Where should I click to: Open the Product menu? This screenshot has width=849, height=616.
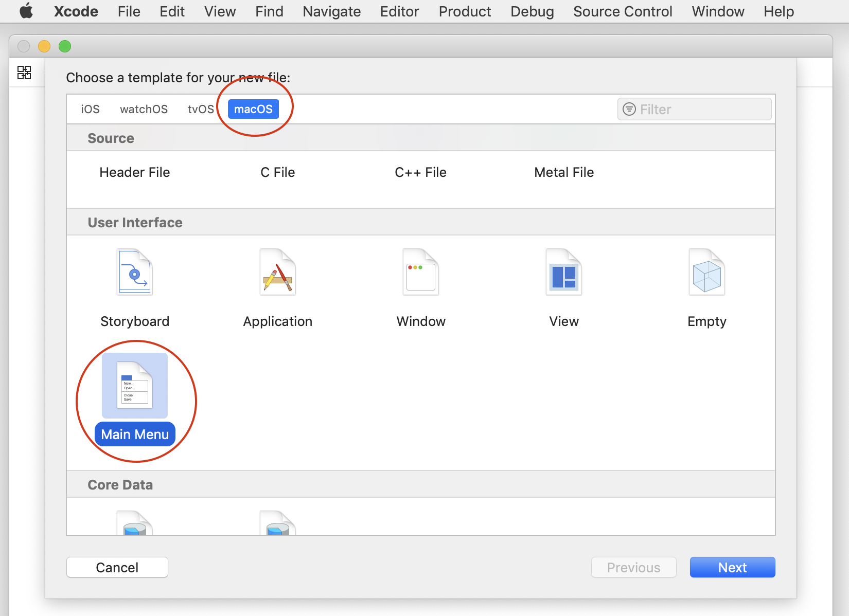[465, 11]
